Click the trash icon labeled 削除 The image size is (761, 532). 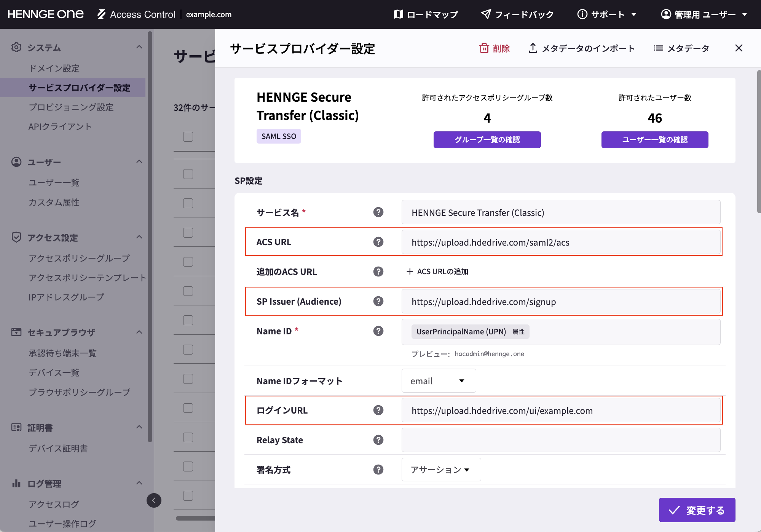[x=484, y=48]
